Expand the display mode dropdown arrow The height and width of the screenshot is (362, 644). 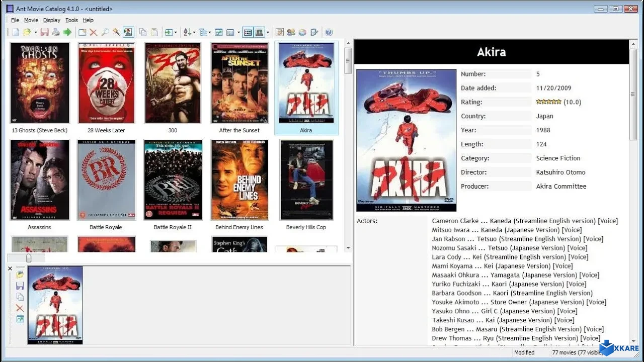point(267,32)
